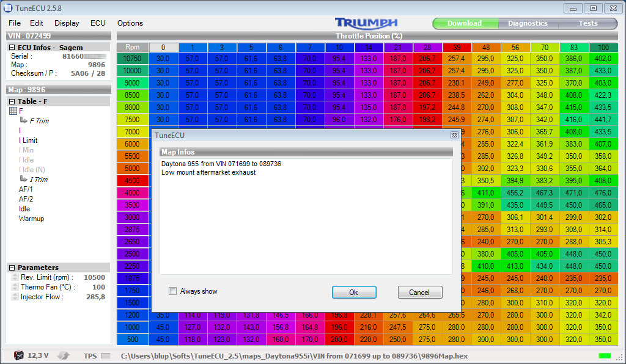This screenshot has width=626, height=364.
Task: Click the Throttle Position (%) header
Action: tap(369, 36)
